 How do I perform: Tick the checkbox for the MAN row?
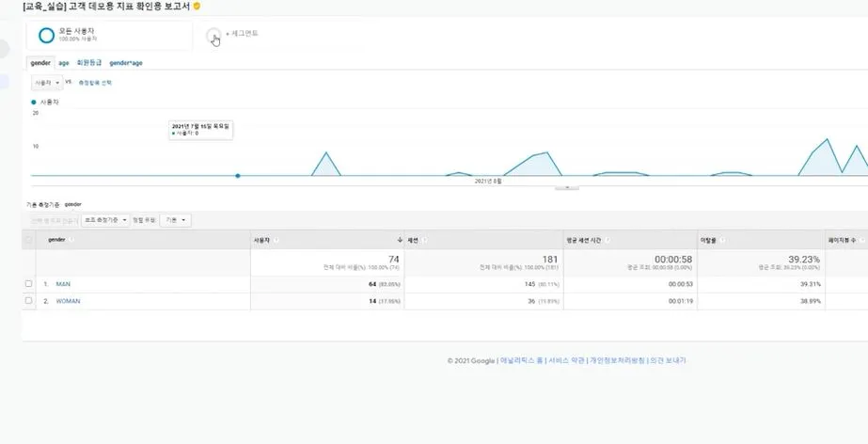[29, 283]
